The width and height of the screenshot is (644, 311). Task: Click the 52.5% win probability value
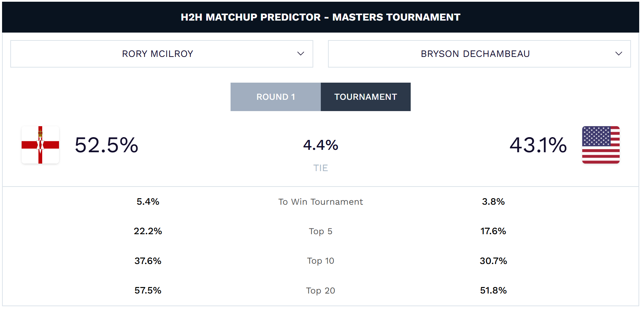[x=107, y=145]
